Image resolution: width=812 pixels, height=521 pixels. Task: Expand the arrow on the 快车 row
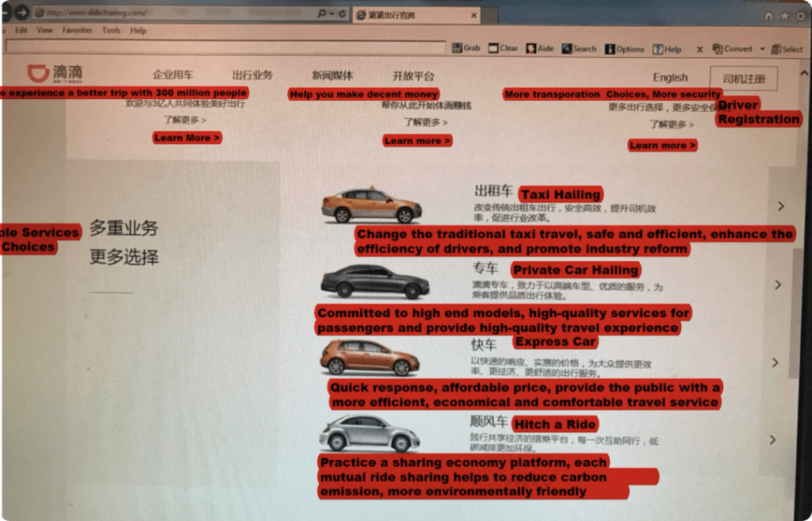[776, 362]
